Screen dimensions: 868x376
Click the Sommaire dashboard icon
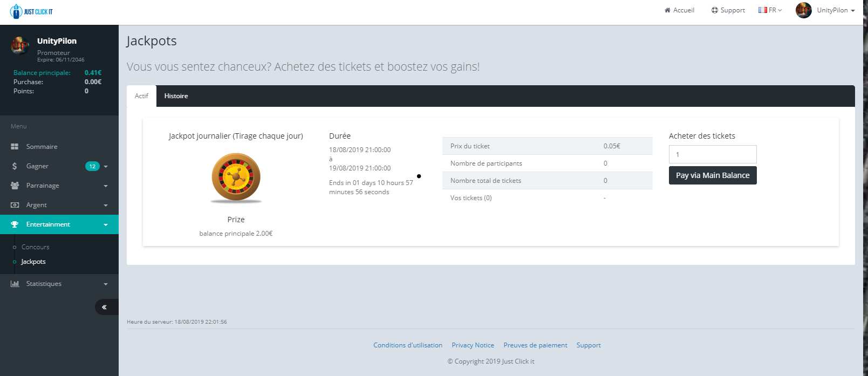point(15,147)
